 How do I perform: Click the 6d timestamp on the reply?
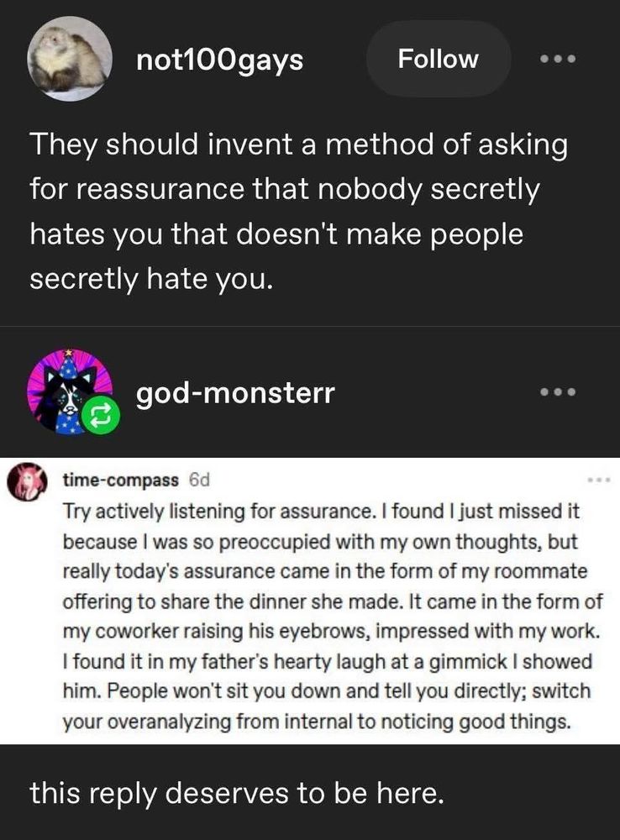[198, 480]
